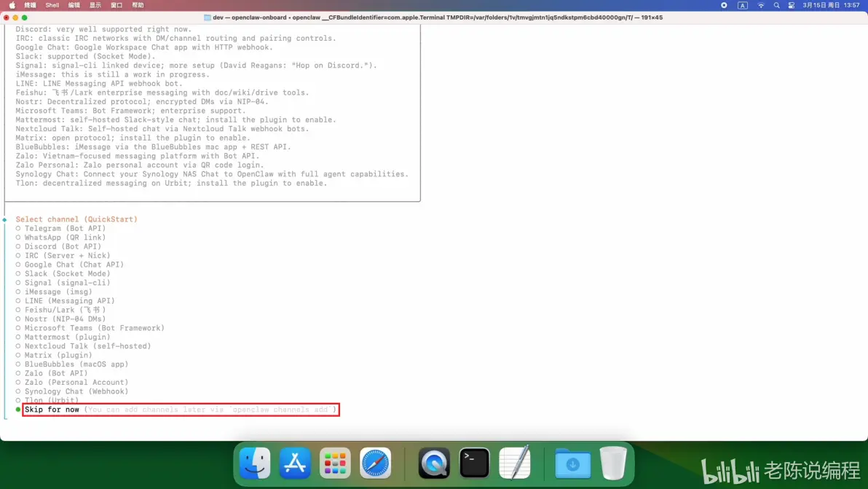
Task: Open the 窗口 (Window) menu
Action: [x=117, y=5]
